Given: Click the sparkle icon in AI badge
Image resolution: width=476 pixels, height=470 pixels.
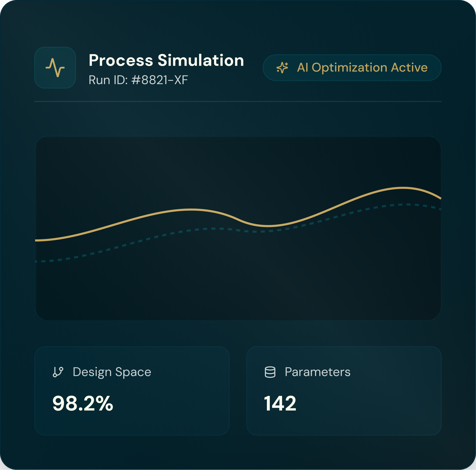Looking at the screenshot, I should [282, 68].
